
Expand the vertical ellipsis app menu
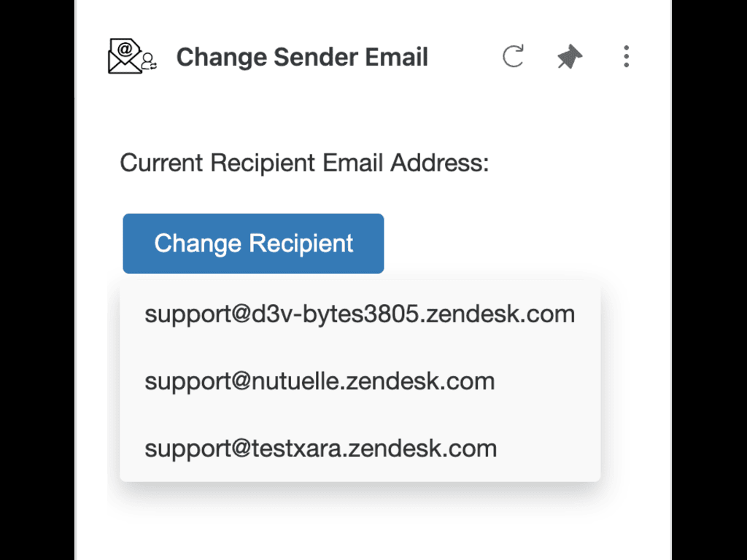[x=626, y=57]
